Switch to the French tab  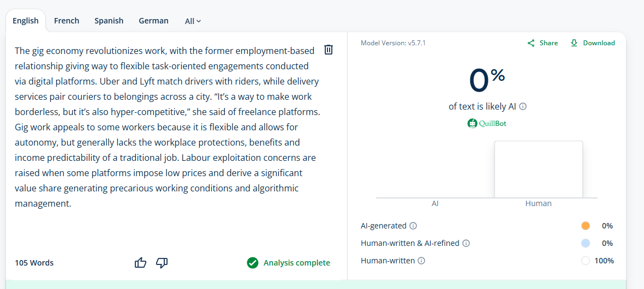(67, 21)
